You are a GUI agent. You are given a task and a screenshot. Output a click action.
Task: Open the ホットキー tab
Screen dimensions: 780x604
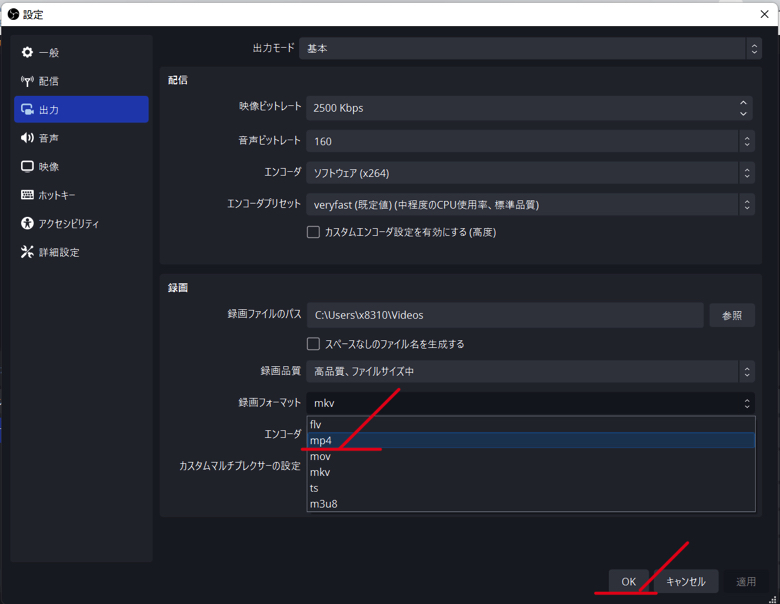(82, 195)
